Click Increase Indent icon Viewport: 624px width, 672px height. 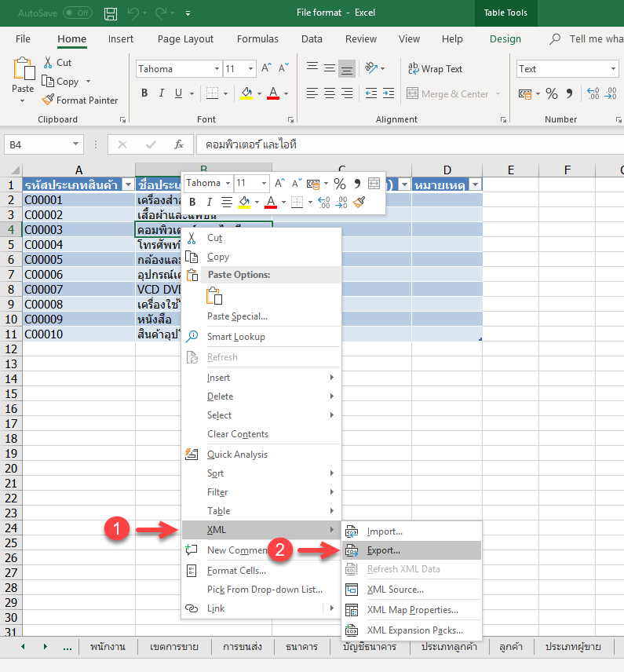(x=389, y=93)
